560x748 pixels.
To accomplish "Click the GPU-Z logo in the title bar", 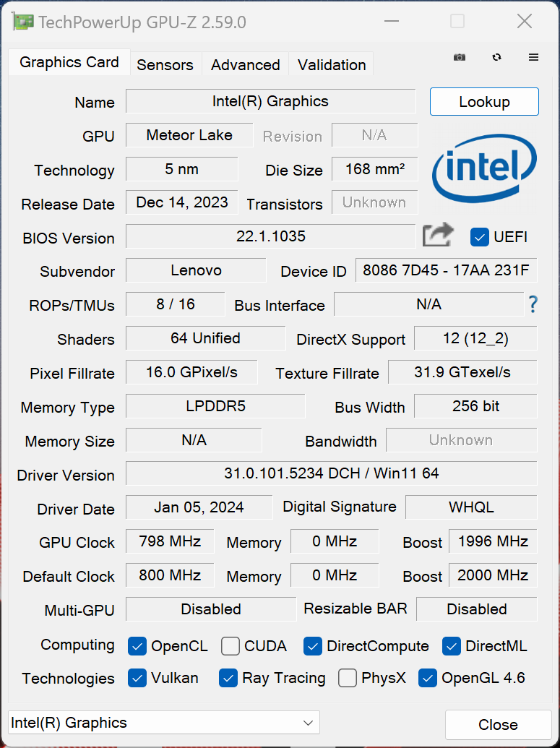I will tap(22, 22).
